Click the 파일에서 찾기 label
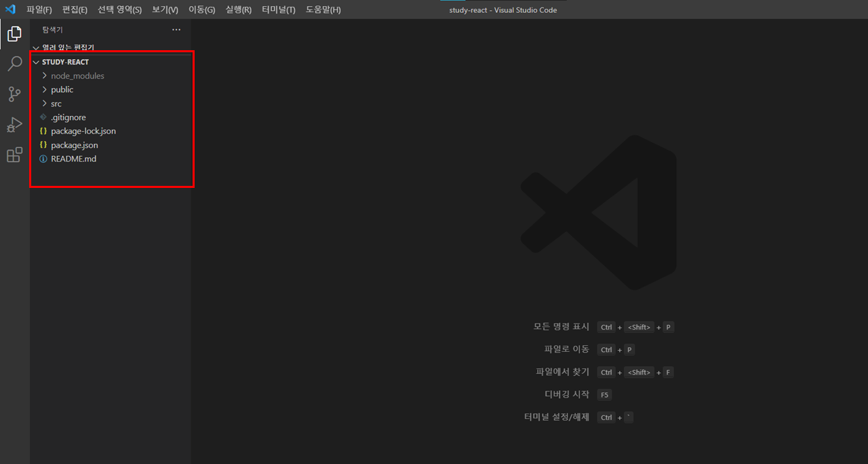This screenshot has width=868, height=464. 563,372
